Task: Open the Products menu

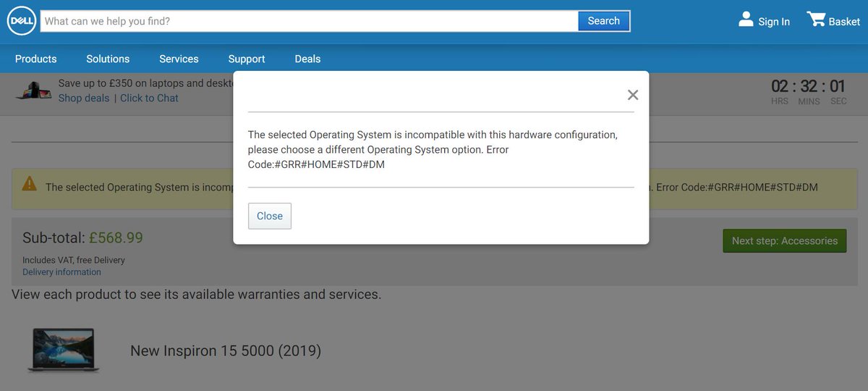Action: coord(35,59)
